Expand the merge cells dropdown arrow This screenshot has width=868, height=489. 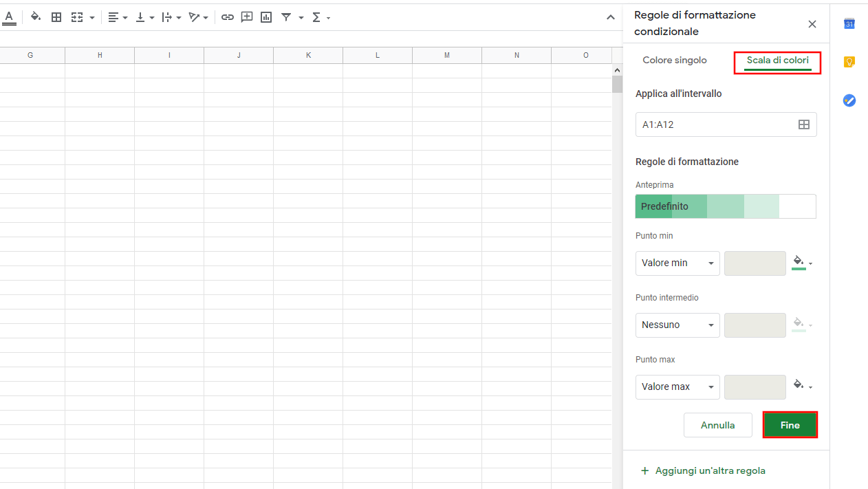point(92,18)
